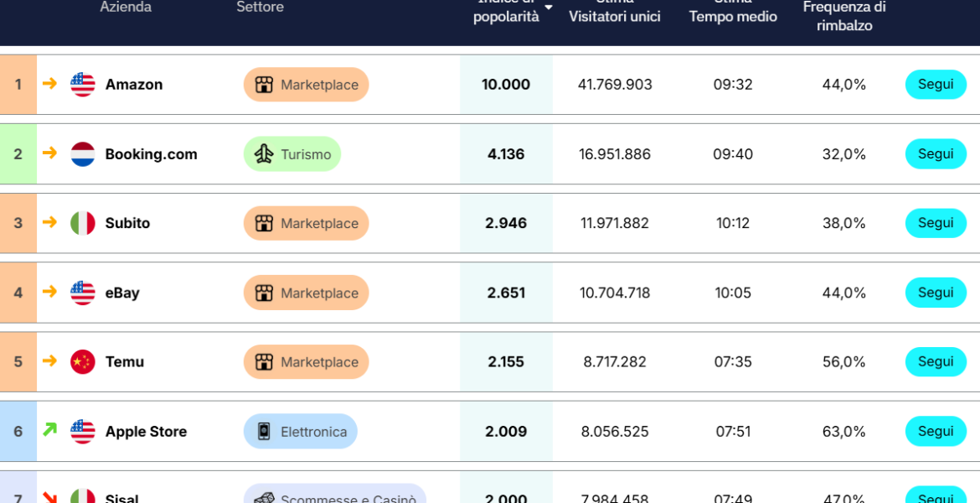Click the rank 1 cell
Viewport: 980px width, 503px height.
tap(18, 85)
